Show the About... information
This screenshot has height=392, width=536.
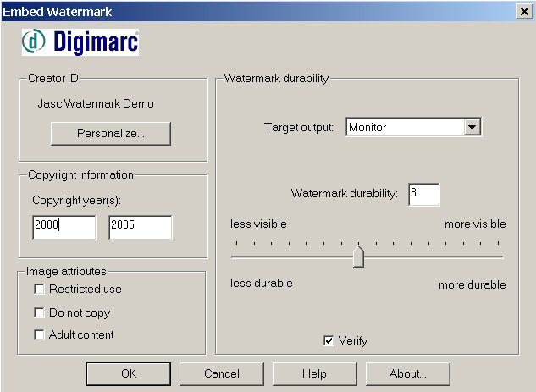point(407,373)
